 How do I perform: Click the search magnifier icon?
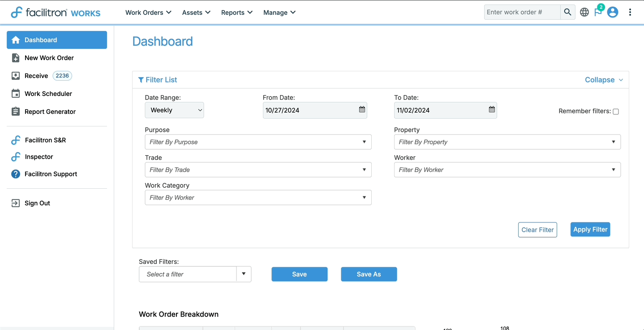pos(567,12)
